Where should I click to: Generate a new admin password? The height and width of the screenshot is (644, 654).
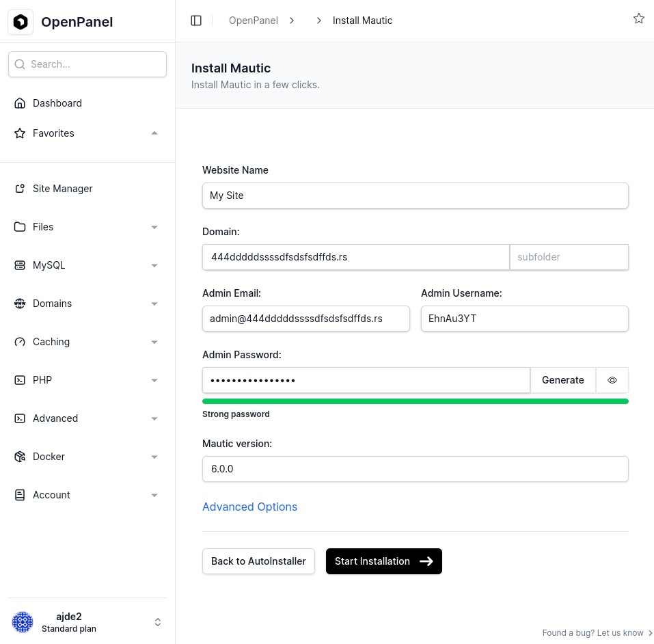coord(562,380)
